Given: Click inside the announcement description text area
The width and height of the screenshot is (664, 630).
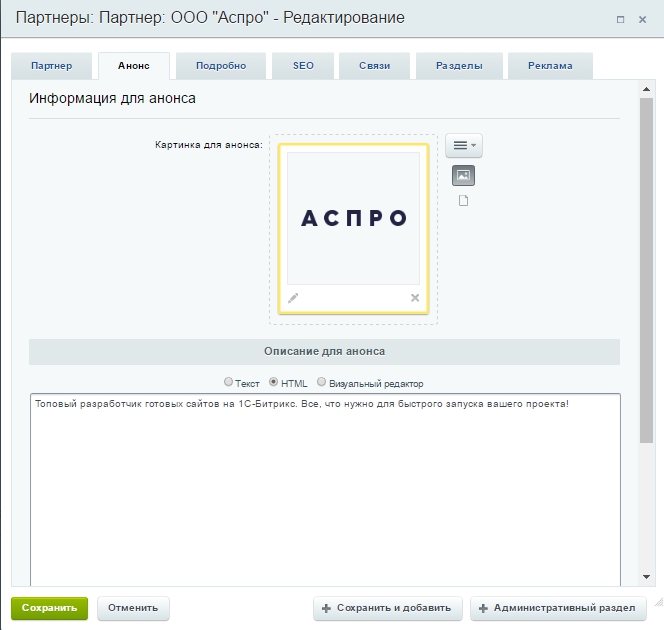Looking at the screenshot, I should tap(325, 490).
